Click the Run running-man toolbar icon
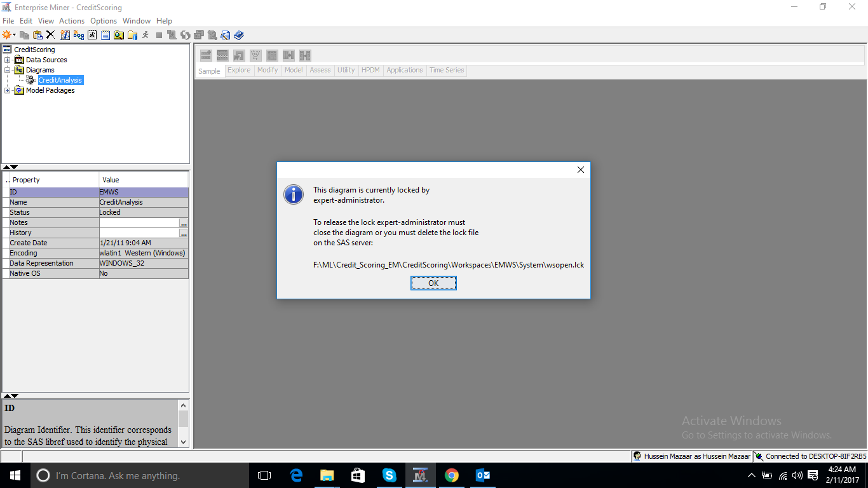Image resolution: width=868 pixels, height=488 pixels. point(146,35)
